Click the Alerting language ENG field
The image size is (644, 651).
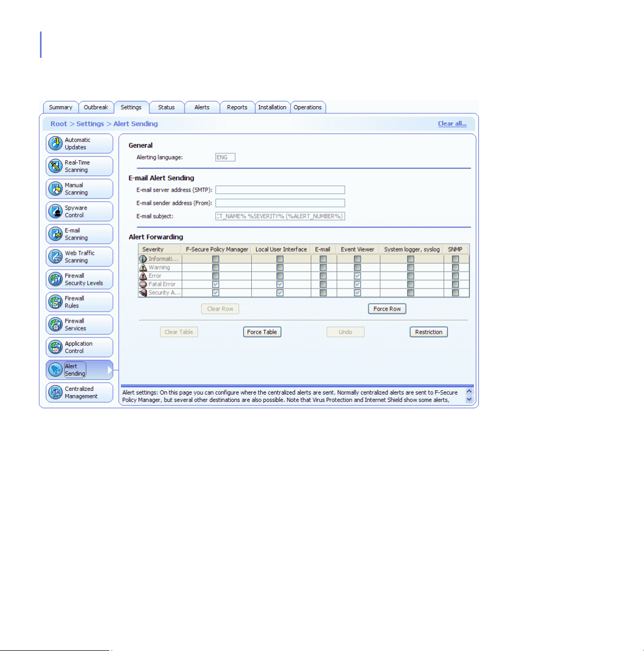point(225,157)
